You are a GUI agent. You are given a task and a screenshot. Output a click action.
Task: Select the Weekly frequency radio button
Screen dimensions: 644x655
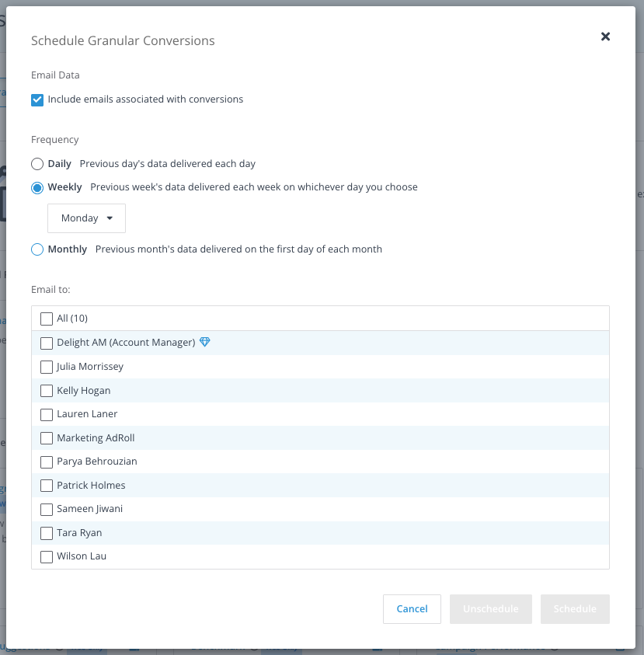pos(37,188)
